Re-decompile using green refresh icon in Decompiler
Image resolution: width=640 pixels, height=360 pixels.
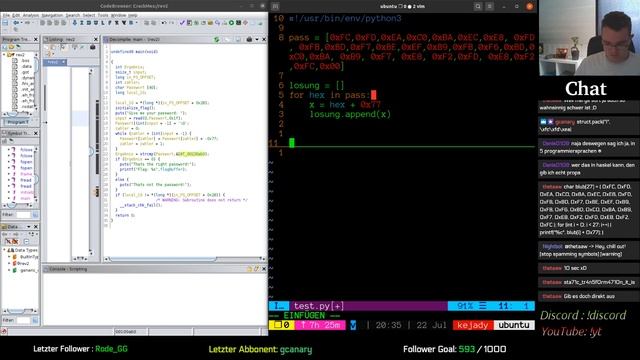point(217,39)
